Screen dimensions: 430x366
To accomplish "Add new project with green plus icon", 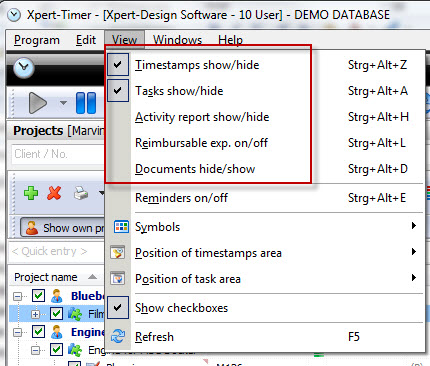I will [31, 193].
